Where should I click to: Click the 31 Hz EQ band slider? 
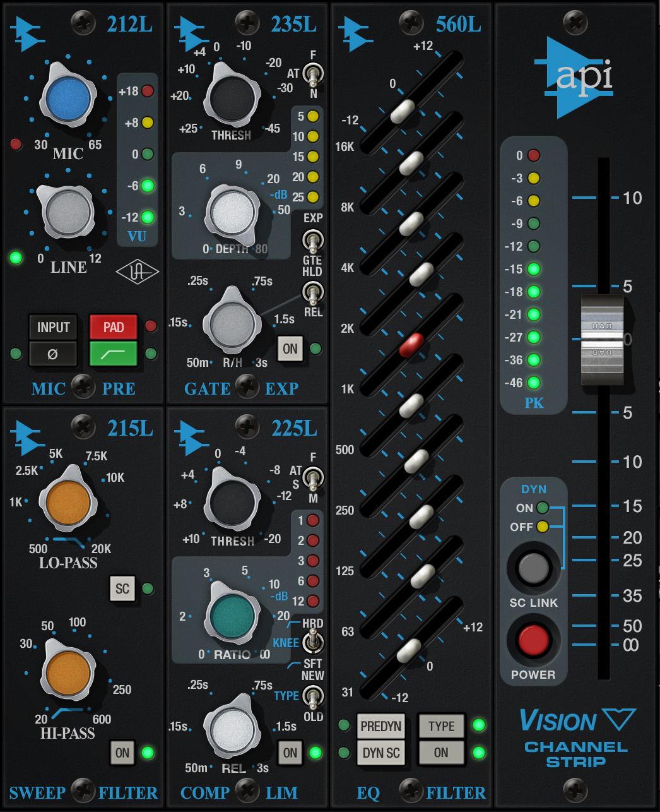click(x=409, y=650)
